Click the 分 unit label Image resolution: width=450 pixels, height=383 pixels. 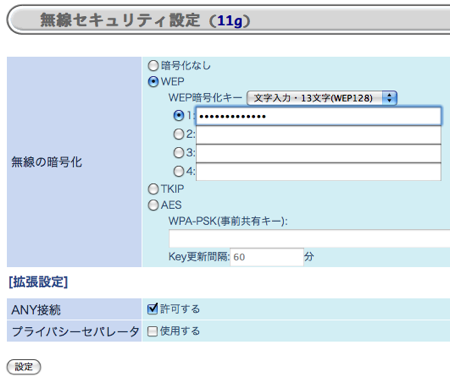[309, 257]
